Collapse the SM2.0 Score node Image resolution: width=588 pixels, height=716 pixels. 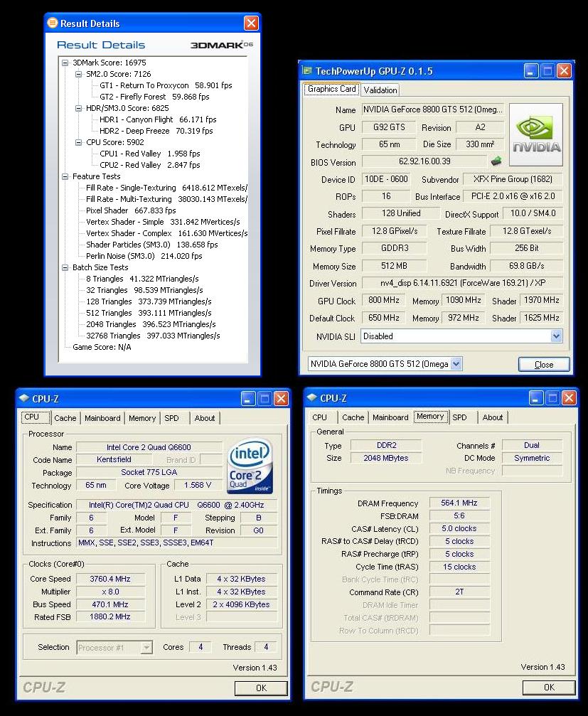[x=78, y=74]
